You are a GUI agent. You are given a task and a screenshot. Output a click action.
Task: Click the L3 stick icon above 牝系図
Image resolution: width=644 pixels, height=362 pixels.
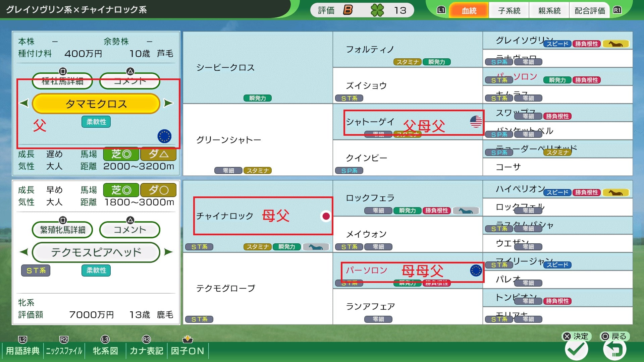(105, 339)
